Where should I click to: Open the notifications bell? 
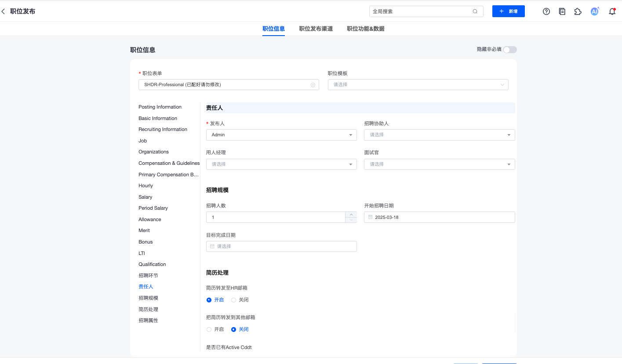point(612,11)
